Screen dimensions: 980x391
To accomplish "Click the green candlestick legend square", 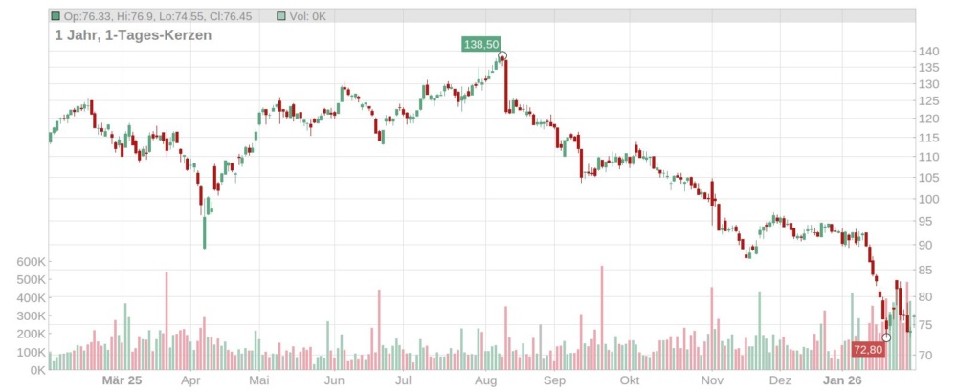I will pyautogui.click(x=56, y=16).
